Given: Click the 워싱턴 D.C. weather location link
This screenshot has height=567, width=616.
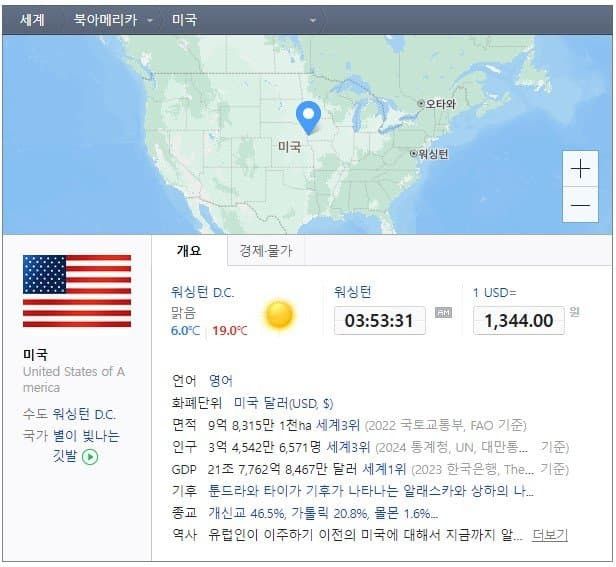Looking at the screenshot, I should (202, 292).
